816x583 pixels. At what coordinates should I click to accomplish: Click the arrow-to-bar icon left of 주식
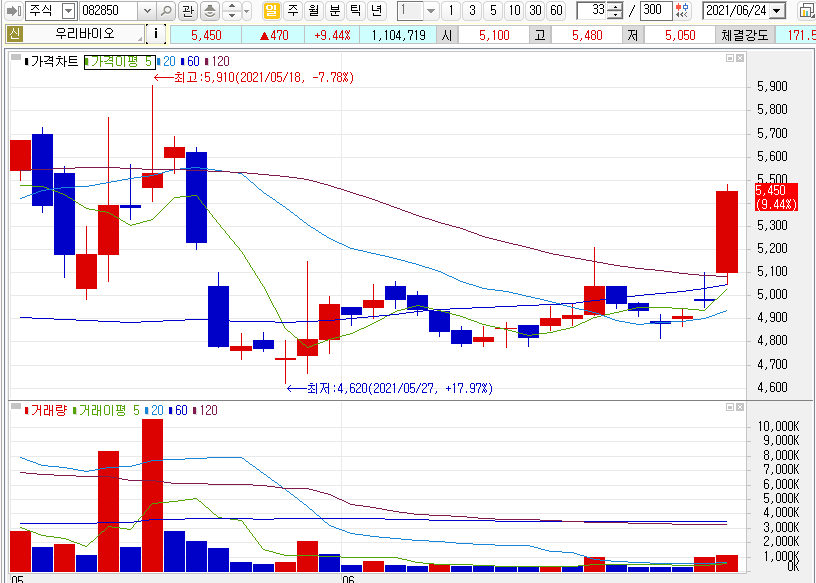point(14,10)
